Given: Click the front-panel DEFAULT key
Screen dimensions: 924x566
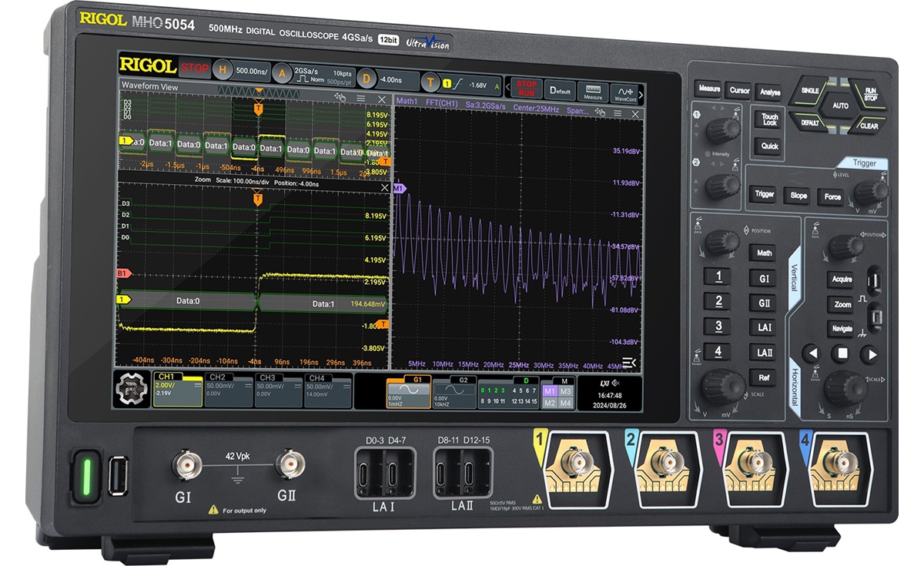Looking at the screenshot, I should click(809, 122).
